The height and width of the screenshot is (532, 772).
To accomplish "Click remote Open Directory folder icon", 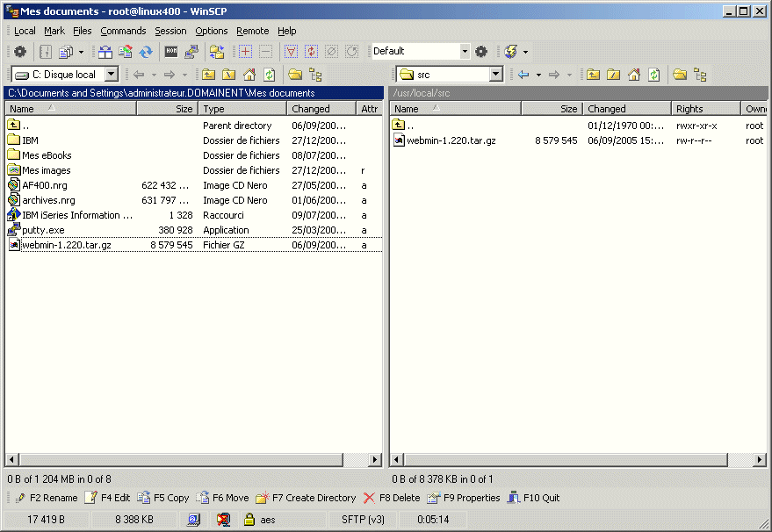I will tap(680, 75).
